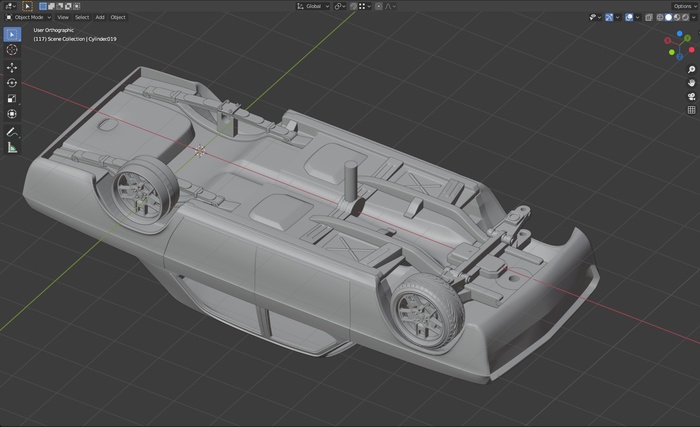Image resolution: width=700 pixels, height=427 pixels.
Task: Select the Cursor tool
Action: (x=12, y=50)
